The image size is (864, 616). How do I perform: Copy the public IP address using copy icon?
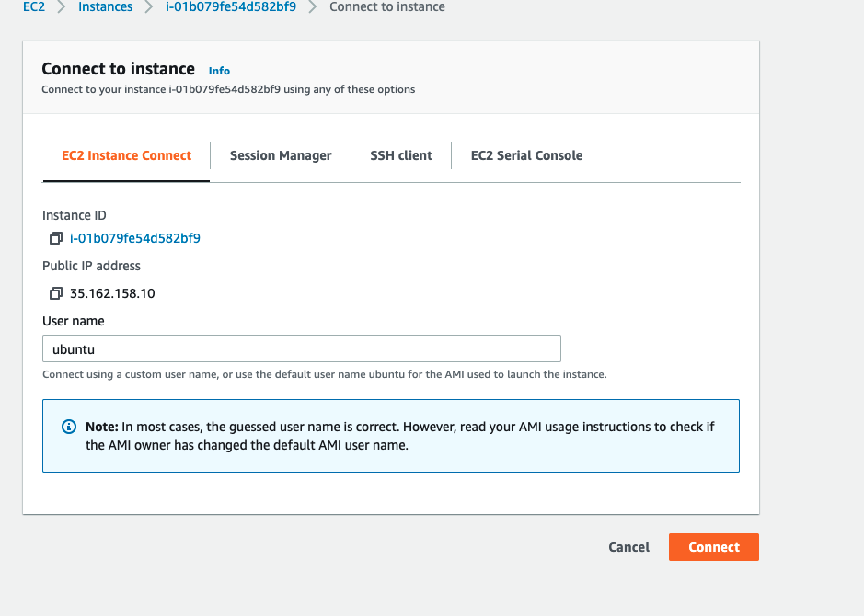pos(55,294)
